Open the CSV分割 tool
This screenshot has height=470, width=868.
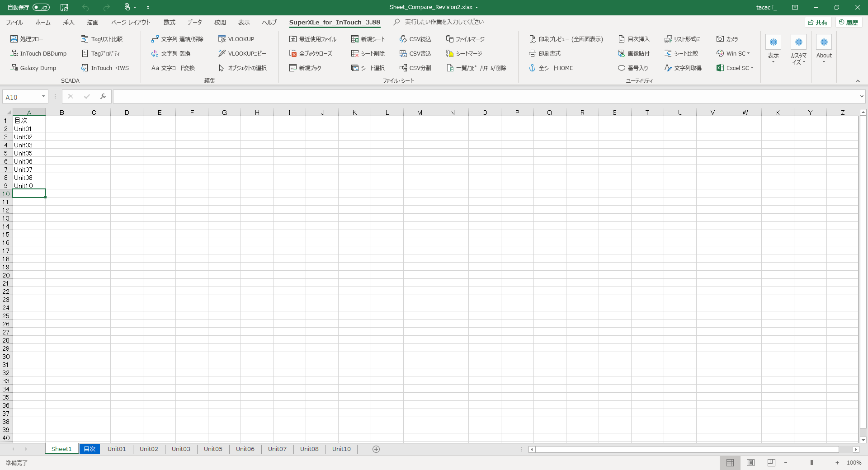click(415, 68)
